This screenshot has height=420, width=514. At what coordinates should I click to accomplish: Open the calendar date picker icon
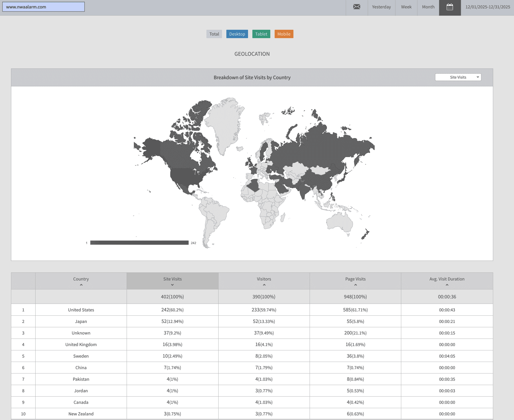pyautogui.click(x=450, y=7)
